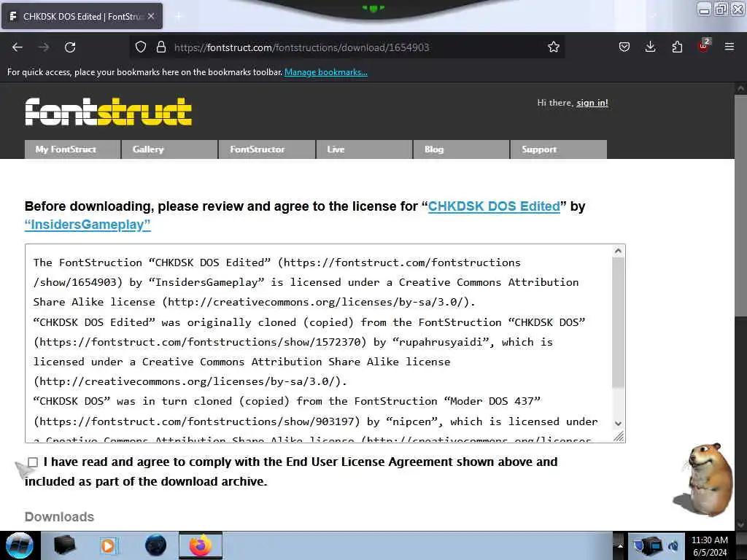Image resolution: width=747 pixels, height=560 pixels.
Task: Click the padlock site security icon
Action: [161, 47]
